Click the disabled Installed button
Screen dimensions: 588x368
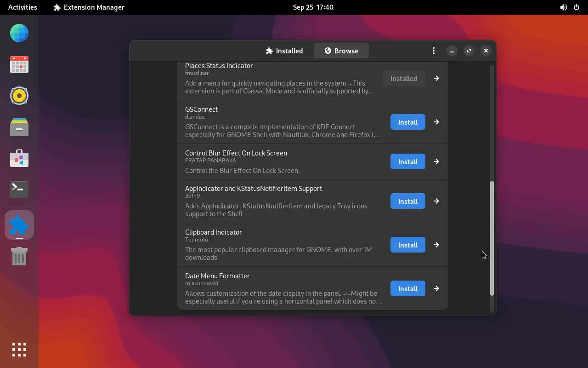click(x=404, y=78)
